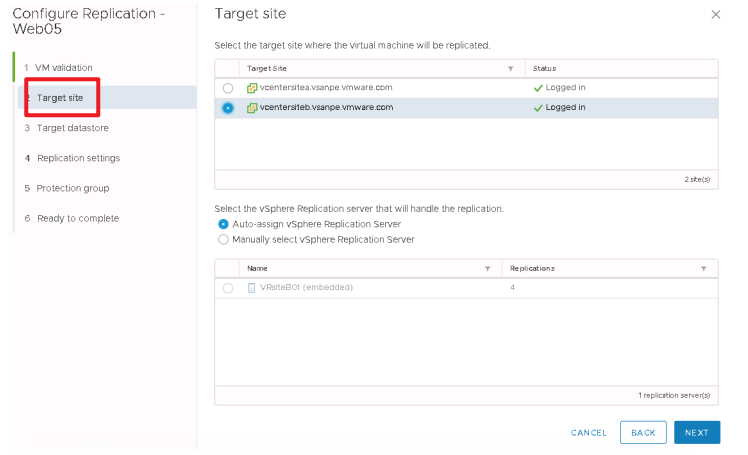Go to step 4 Replication settings

(x=73, y=158)
